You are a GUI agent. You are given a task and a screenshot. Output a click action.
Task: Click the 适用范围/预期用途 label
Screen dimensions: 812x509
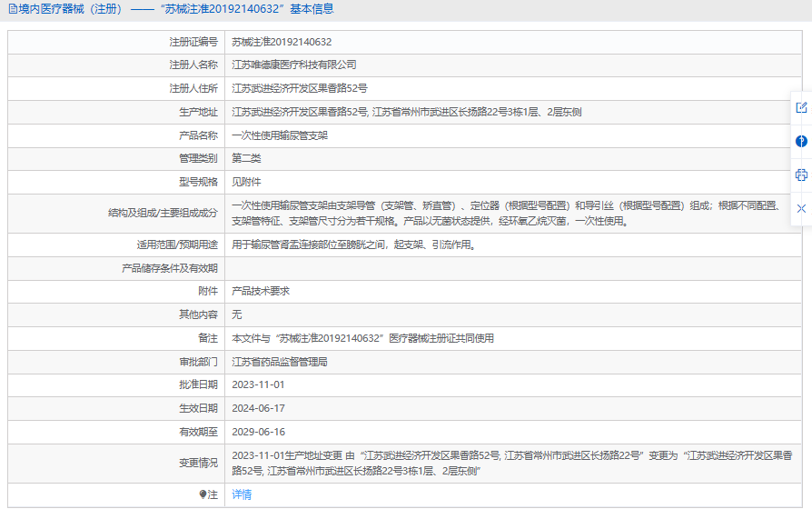(177, 245)
